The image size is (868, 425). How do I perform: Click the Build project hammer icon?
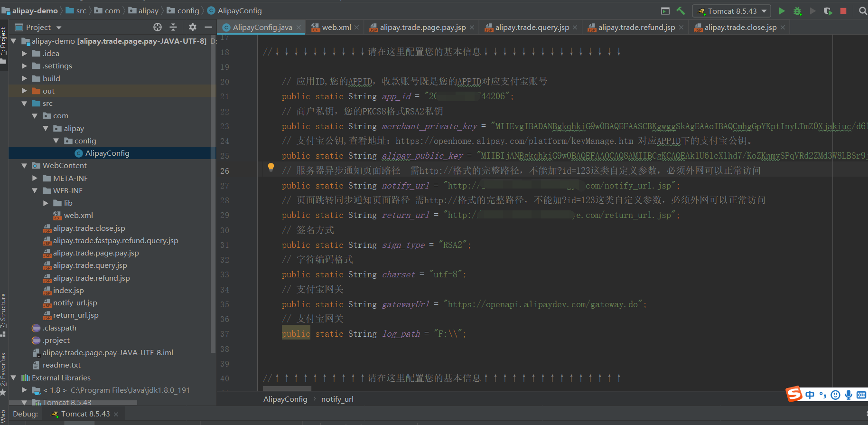tap(681, 10)
